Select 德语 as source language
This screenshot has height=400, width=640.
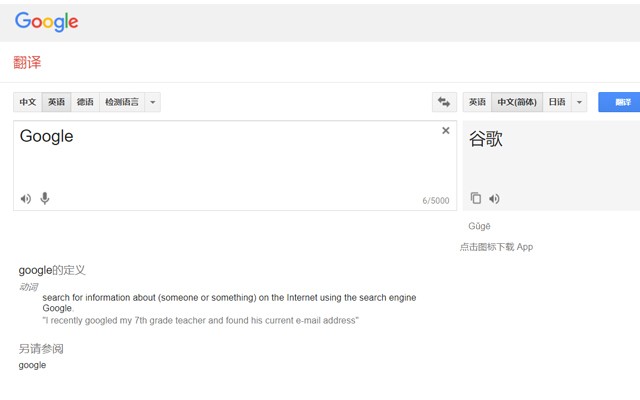tap(85, 102)
